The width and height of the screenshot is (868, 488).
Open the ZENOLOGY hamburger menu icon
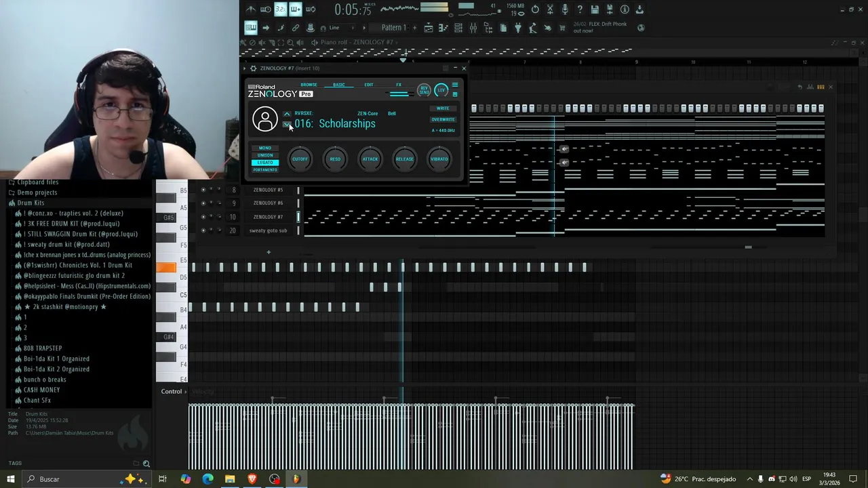coord(455,85)
